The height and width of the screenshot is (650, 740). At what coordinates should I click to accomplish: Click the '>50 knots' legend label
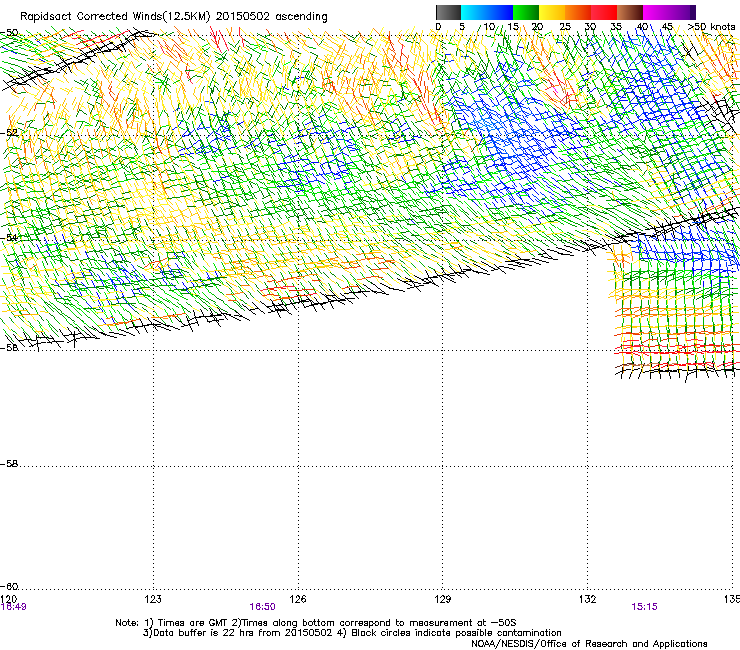tap(711, 27)
